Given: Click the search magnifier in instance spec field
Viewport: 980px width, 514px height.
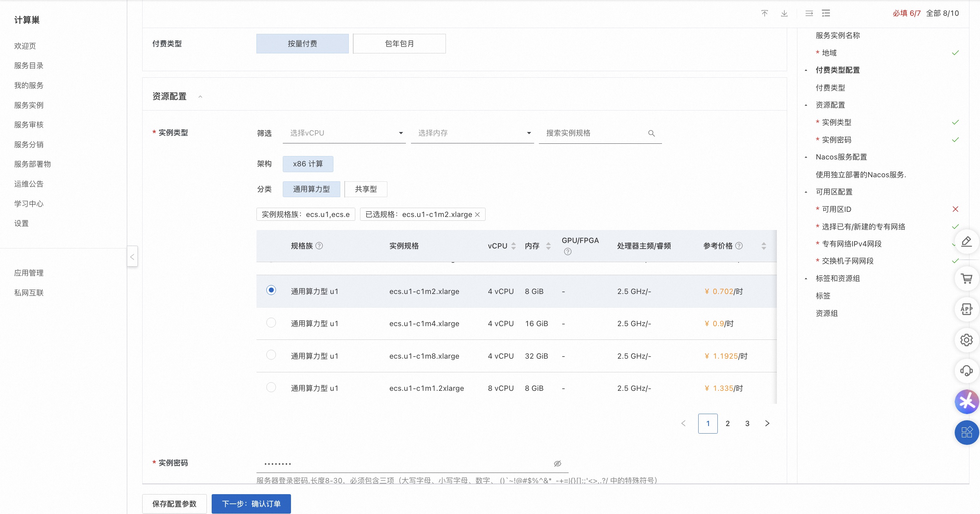Looking at the screenshot, I should pyautogui.click(x=651, y=133).
